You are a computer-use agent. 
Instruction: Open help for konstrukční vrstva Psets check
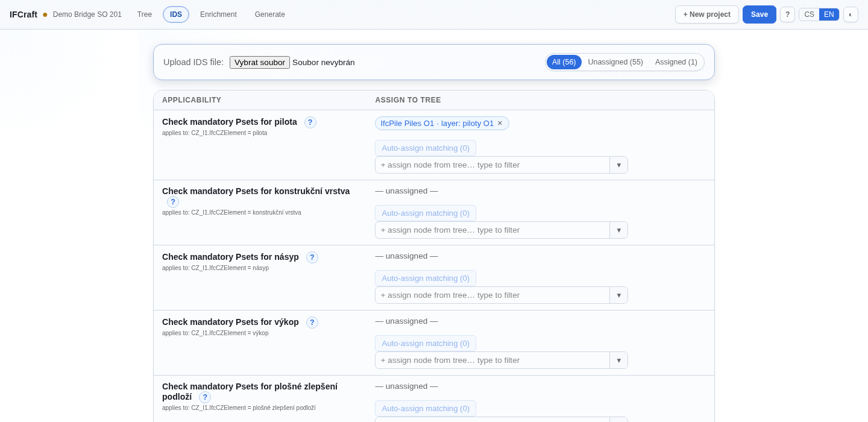pos(173,202)
